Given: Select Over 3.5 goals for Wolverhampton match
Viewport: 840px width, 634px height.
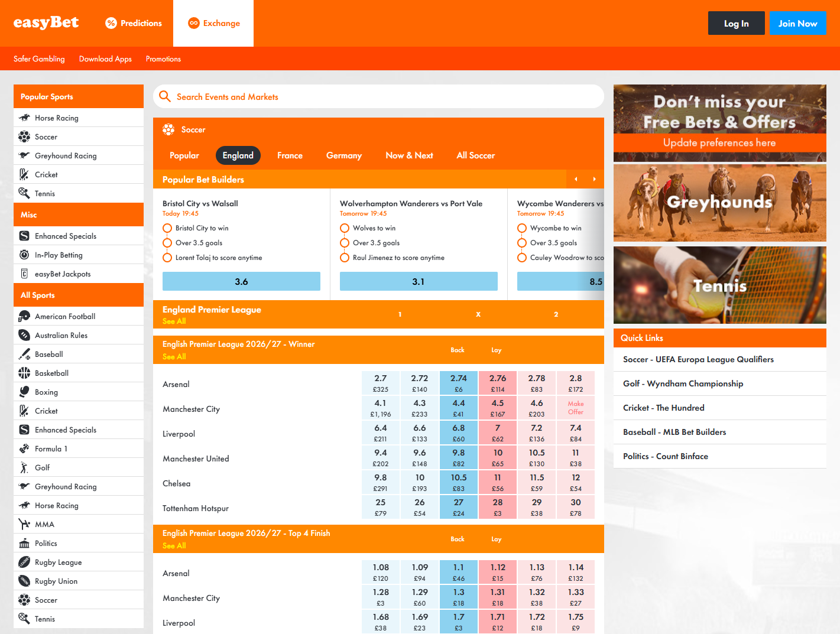Looking at the screenshot, I should 345,243.
